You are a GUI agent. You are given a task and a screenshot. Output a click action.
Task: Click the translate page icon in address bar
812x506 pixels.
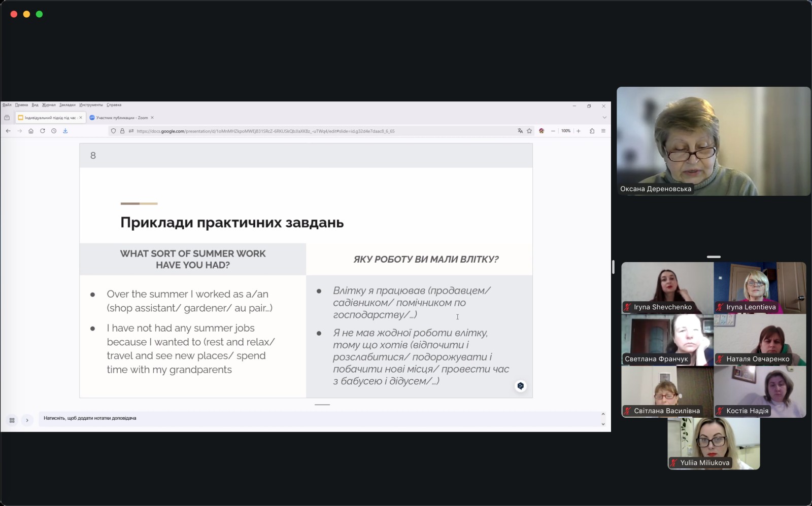(x=520, y=131)
